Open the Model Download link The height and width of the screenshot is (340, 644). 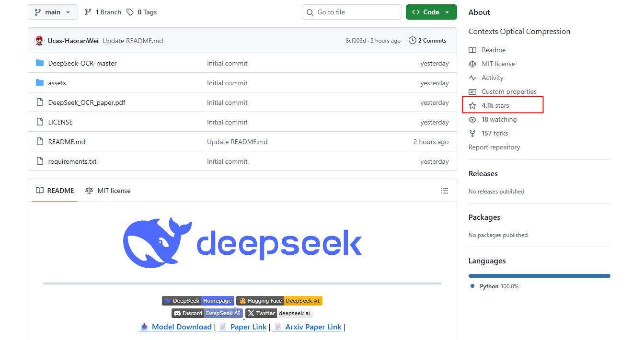tap(176, 327)
